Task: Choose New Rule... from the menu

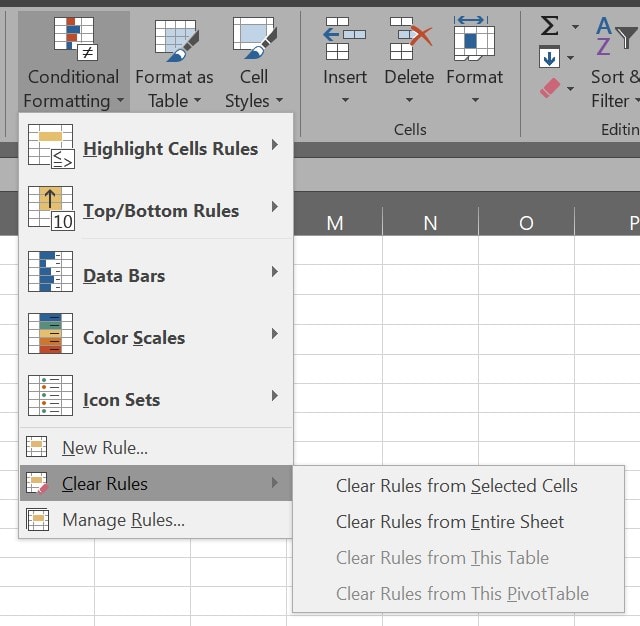Action: pyautogui.click(x=105, y=448)
